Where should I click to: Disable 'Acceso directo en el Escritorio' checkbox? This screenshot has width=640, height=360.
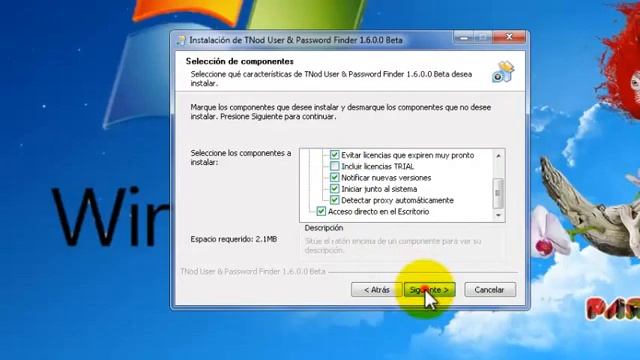[321, 211]
